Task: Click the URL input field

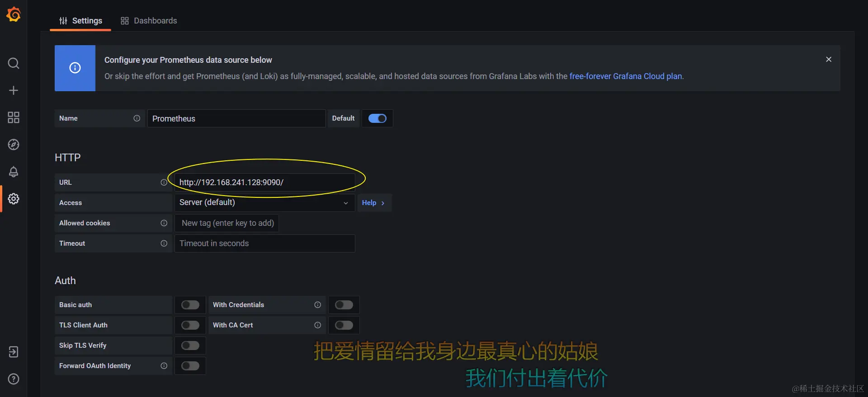Action: point(264,182)
